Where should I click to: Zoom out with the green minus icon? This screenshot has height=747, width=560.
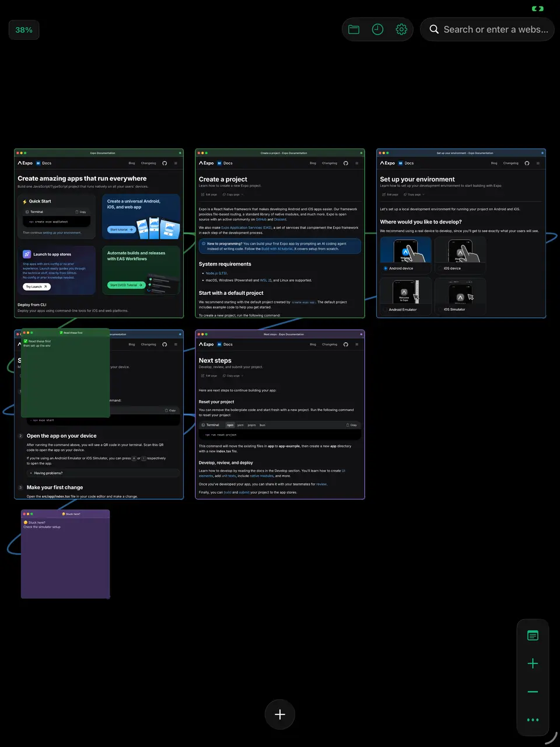[x=533, y=692]
